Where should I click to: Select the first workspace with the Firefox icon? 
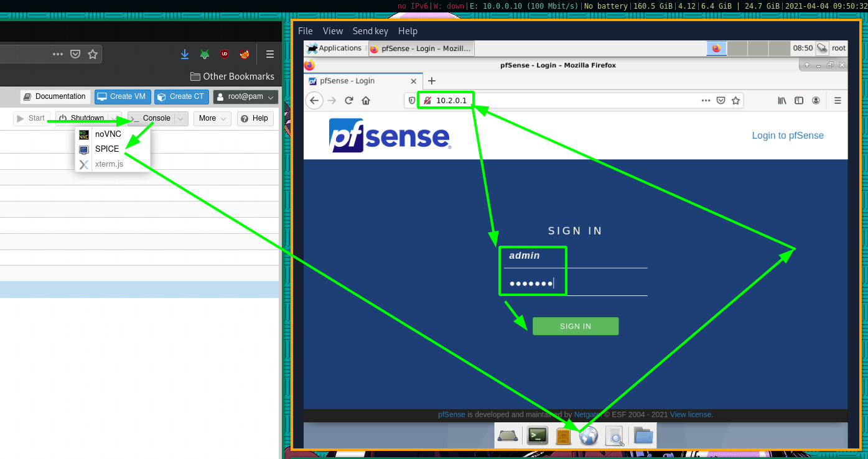(716, 48)
